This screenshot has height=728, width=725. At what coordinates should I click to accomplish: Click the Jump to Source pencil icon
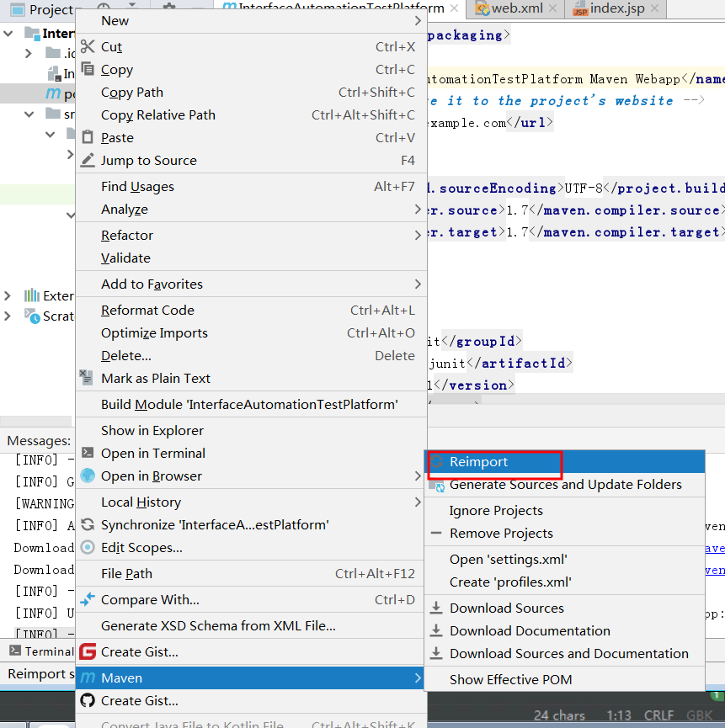88,160
